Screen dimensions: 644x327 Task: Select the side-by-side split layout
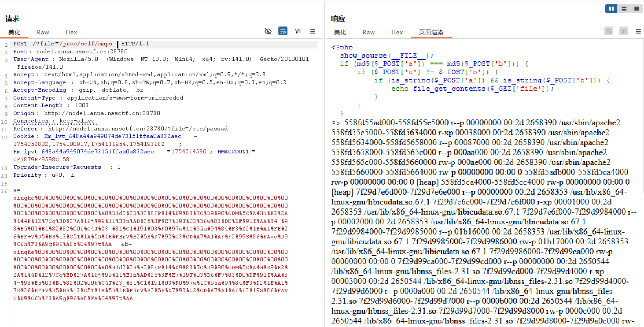click(611, 8)
